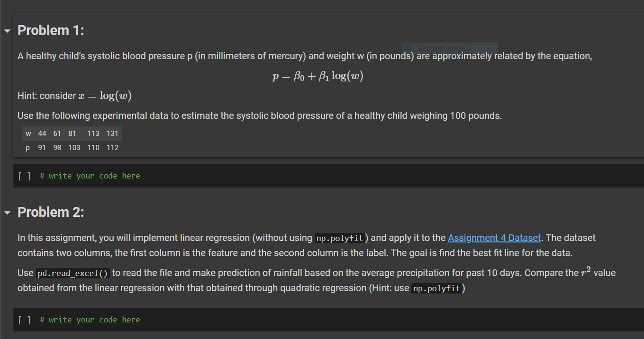
Task: Select the Problem 1 heading
Action: pos(51,30)
